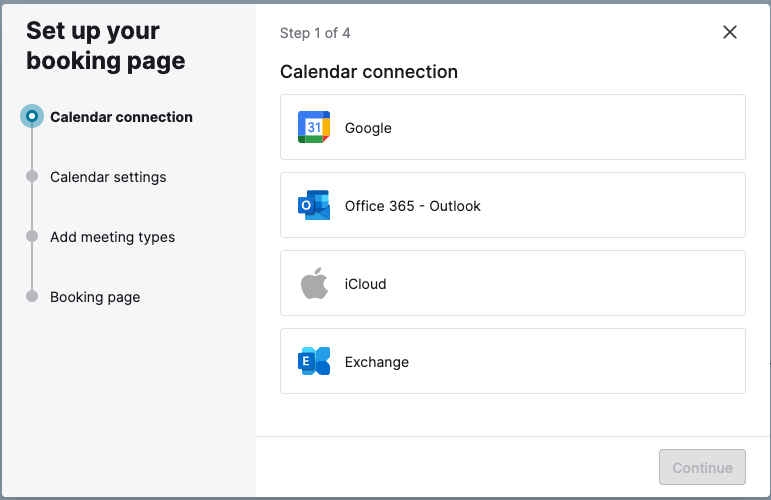
Task: Select the Exchange calendar label
Action: (376, 362)
